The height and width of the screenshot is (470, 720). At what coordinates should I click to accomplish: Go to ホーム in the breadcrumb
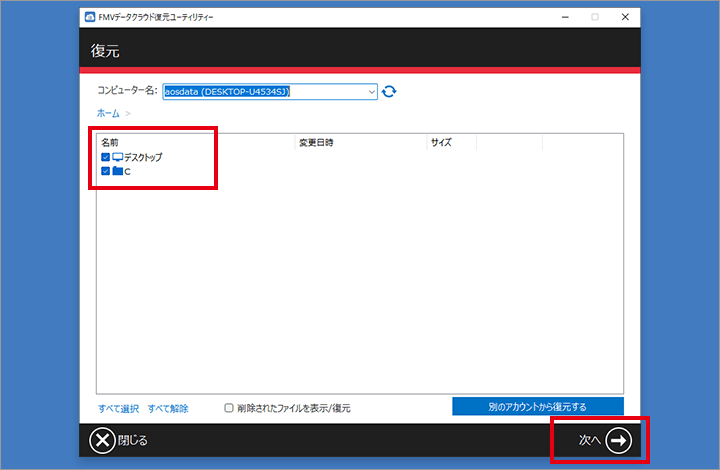[x=108, y=113]
